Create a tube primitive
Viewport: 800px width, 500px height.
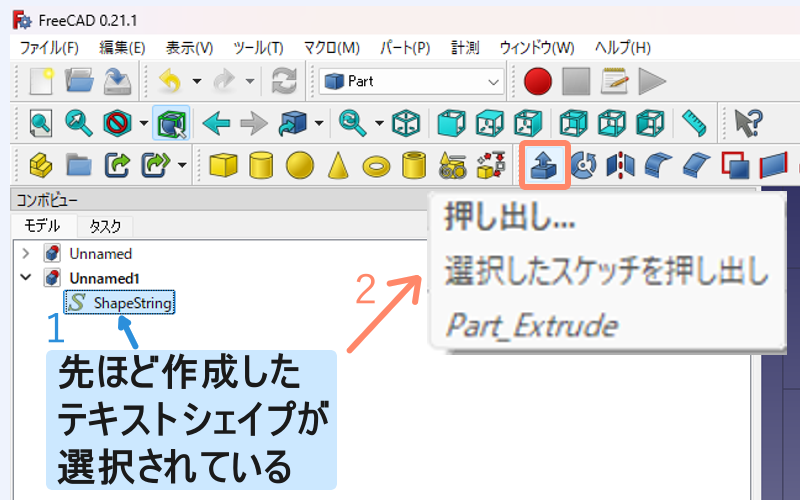(414, 165)
